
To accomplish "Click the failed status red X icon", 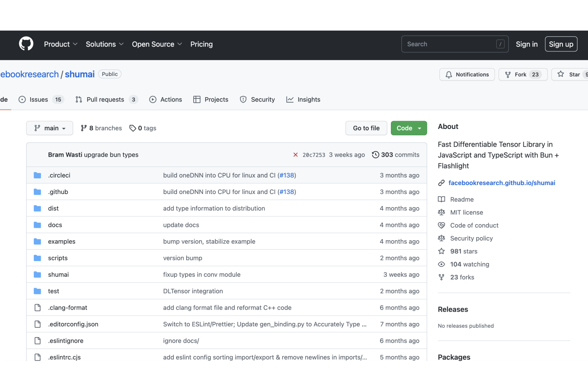I will click(296, 155).
